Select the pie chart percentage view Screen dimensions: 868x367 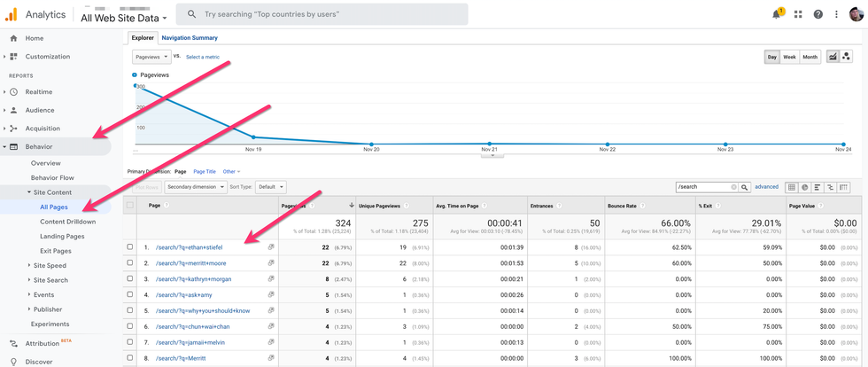tap(805, 187)
